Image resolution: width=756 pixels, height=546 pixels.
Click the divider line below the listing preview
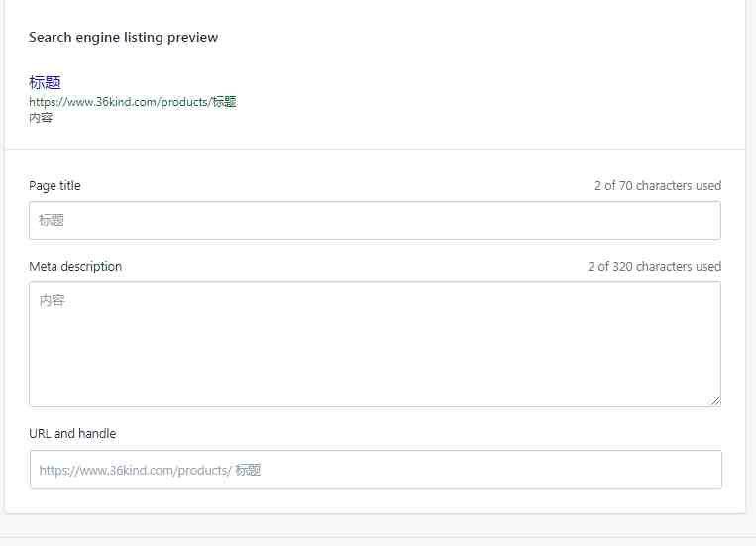[x=375, y=149]
